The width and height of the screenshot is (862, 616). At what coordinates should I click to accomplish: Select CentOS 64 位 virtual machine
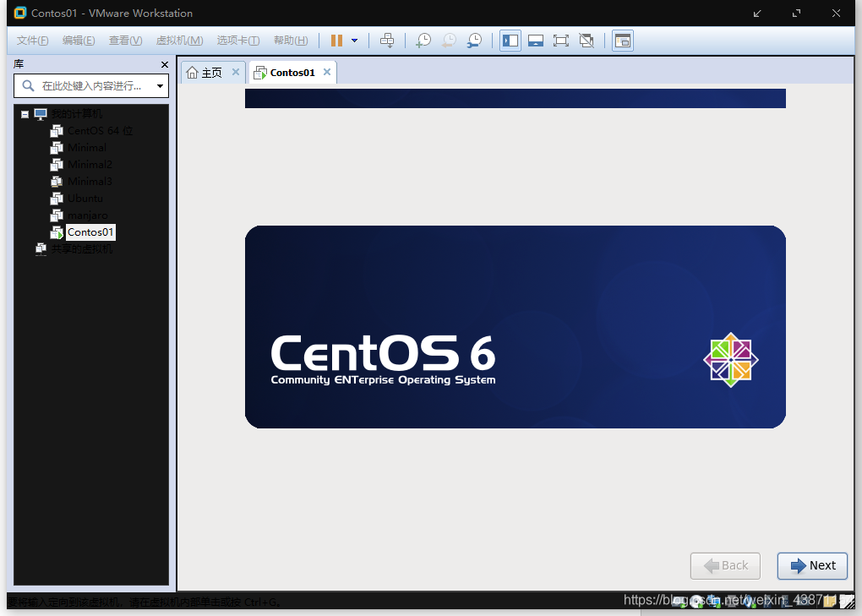(100, 131)
